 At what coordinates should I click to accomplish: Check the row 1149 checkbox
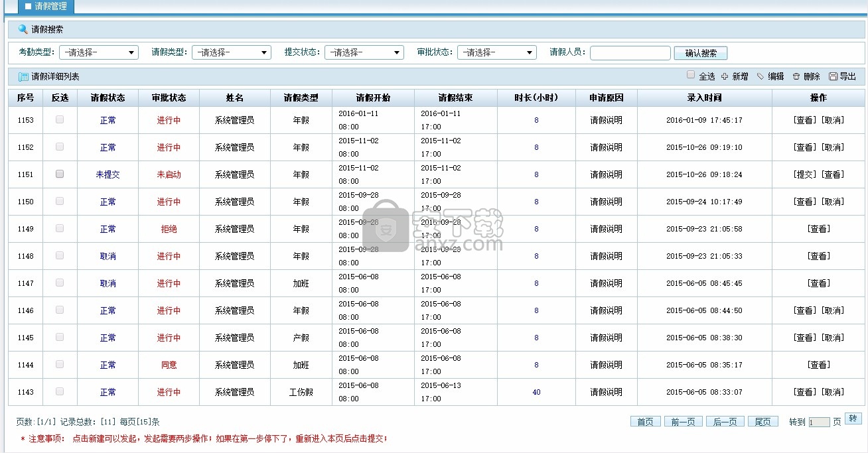[60, 228]
